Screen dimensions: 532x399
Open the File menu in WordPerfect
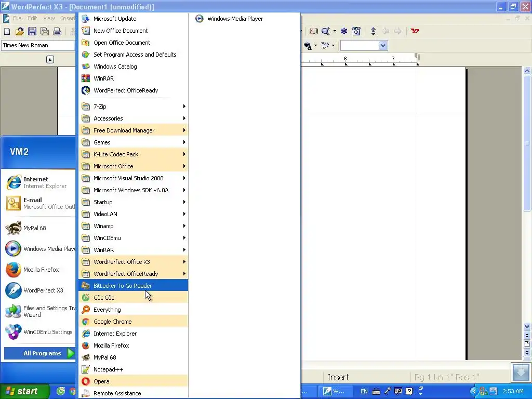(17, 18)
